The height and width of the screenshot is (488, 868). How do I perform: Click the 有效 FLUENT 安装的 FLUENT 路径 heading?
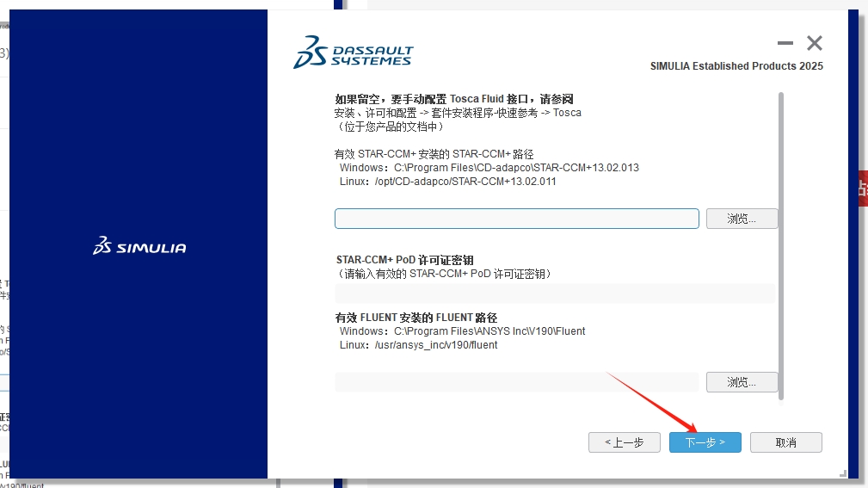point(416,318)
